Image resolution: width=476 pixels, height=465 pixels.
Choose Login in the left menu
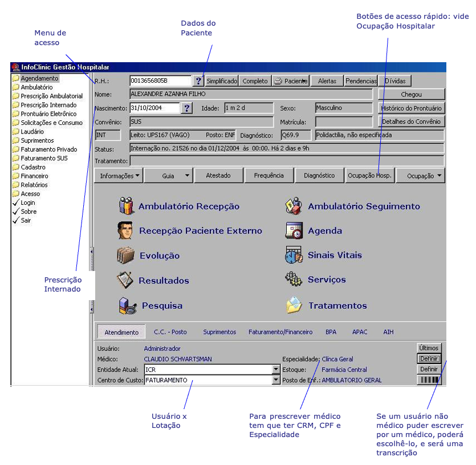pos(24,203)
